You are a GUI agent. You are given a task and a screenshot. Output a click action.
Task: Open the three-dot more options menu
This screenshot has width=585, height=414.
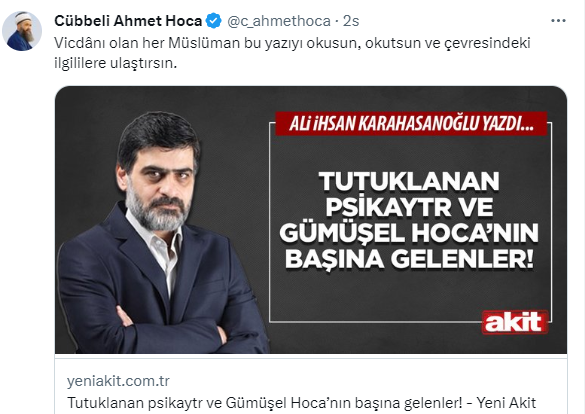558,21
